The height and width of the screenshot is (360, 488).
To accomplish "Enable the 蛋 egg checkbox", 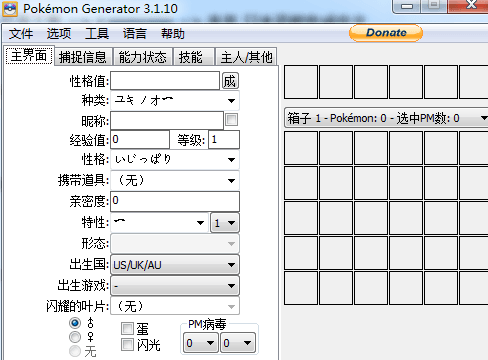I will pos(127,329).
